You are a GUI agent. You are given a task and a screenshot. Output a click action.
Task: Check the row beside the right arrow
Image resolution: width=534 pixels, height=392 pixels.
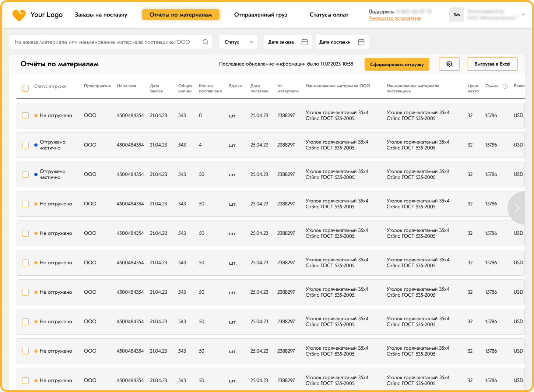pyautogui.click(x=25, y=204)
